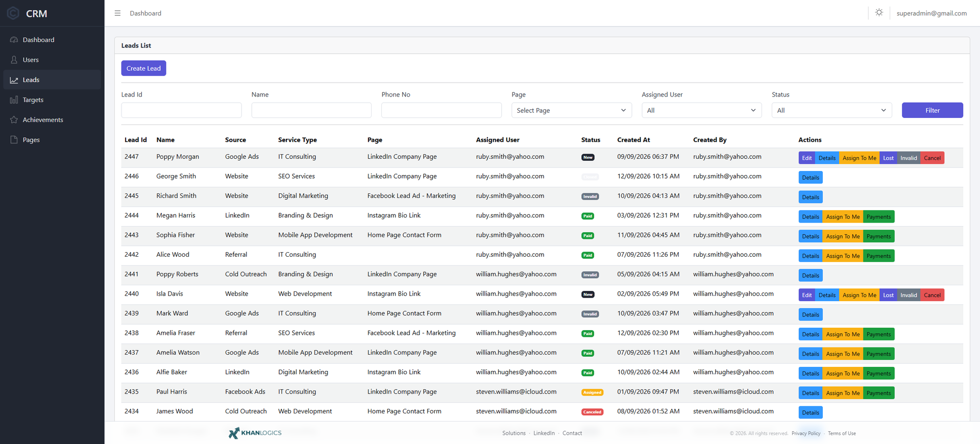Click the Create Lead button
The height and width of the screenshot is (444, 980).
point(143,68)
